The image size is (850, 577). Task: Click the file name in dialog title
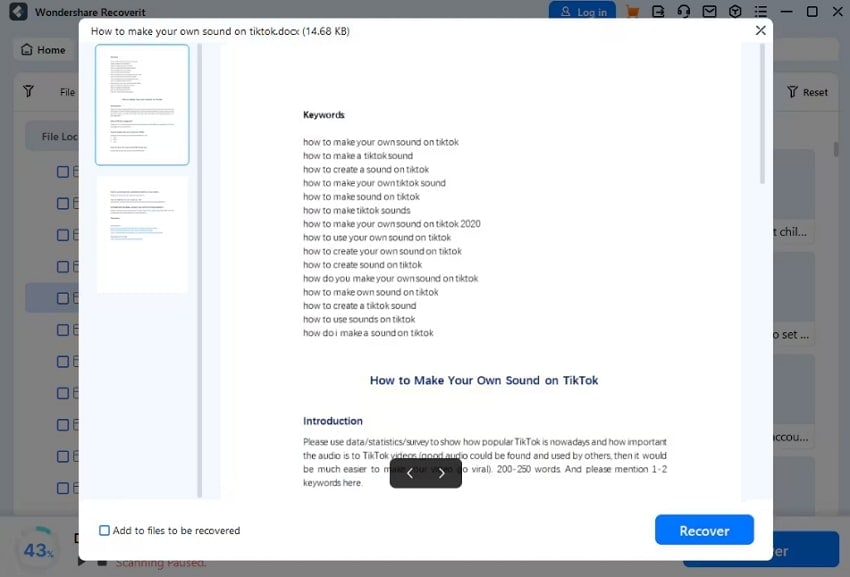[220, 31]
